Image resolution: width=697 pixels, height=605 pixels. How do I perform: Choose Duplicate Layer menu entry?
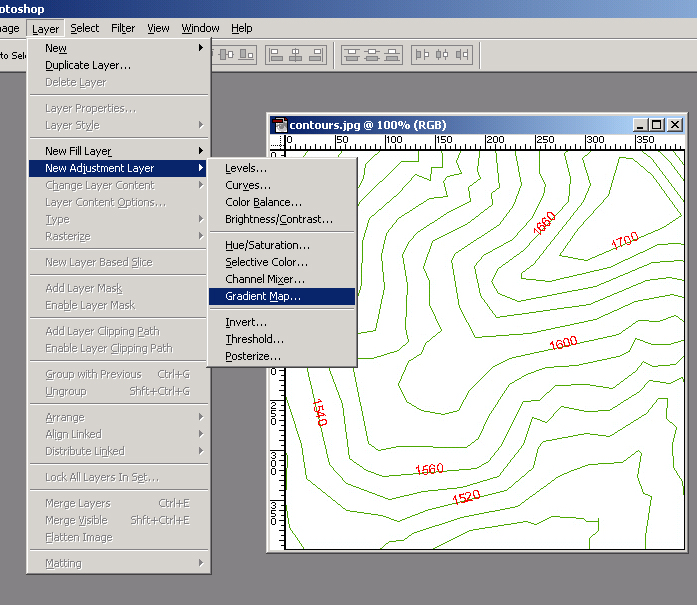[x=88, y=65]
